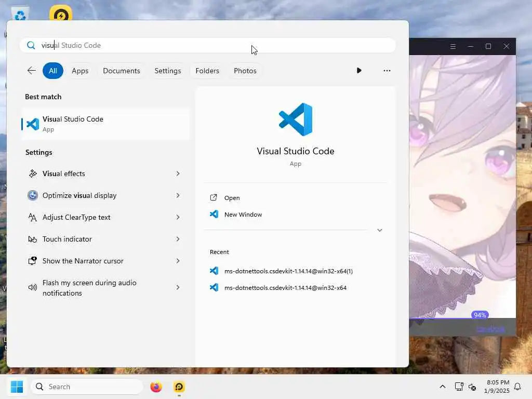Click the yellow lightning desktop icon
The image size is (532, 399).
coord(61,14)
